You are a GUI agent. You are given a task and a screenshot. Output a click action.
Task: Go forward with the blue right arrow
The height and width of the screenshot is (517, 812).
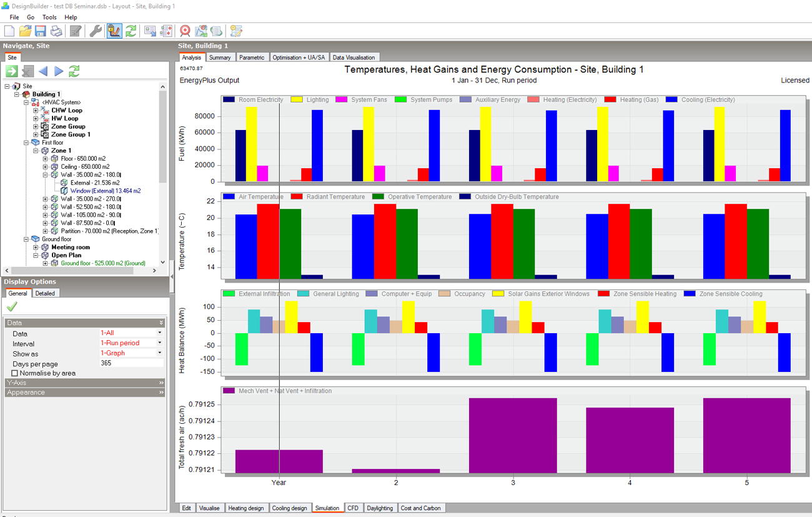(59, 71)
